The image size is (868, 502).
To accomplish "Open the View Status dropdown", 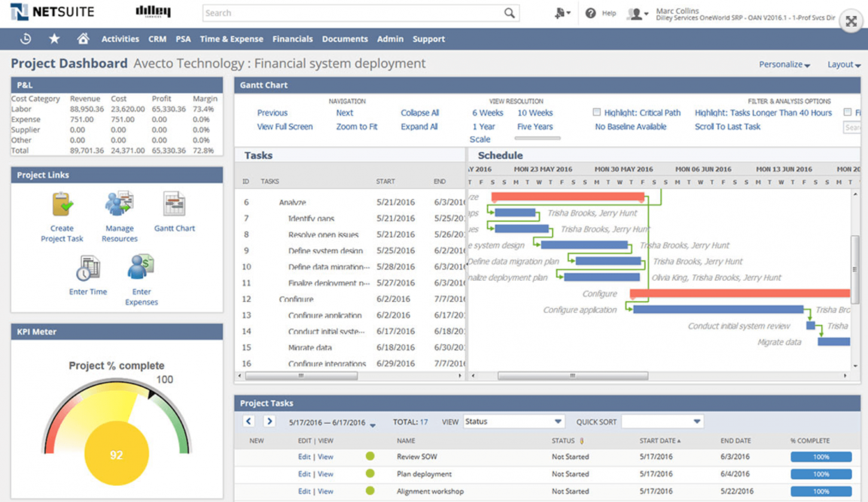I will point(513,421).
